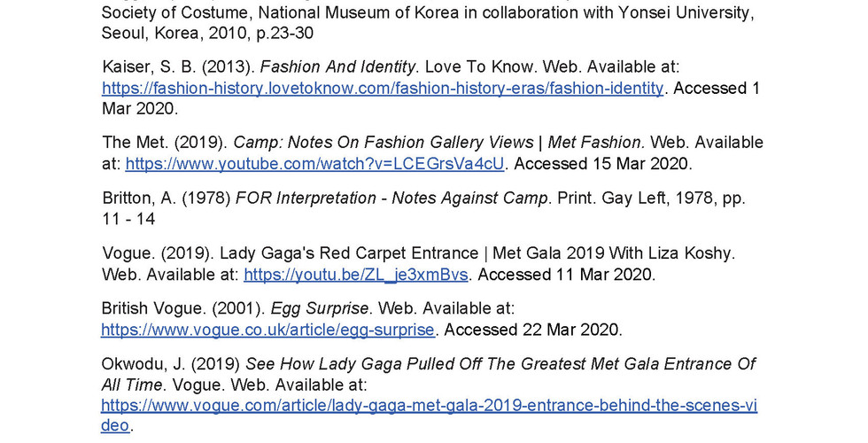Click the text "Accessed 15 Mar 2020"
The image size is (868, 443).
(602, 164)
